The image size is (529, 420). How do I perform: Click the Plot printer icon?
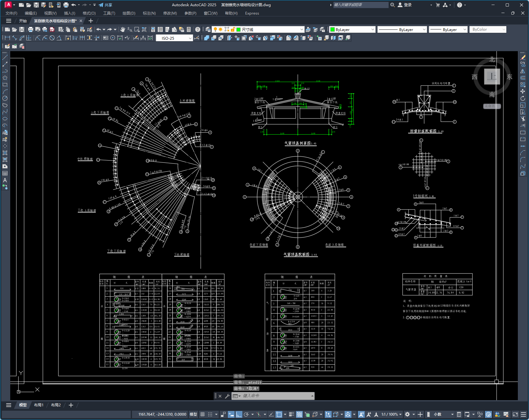30,29
